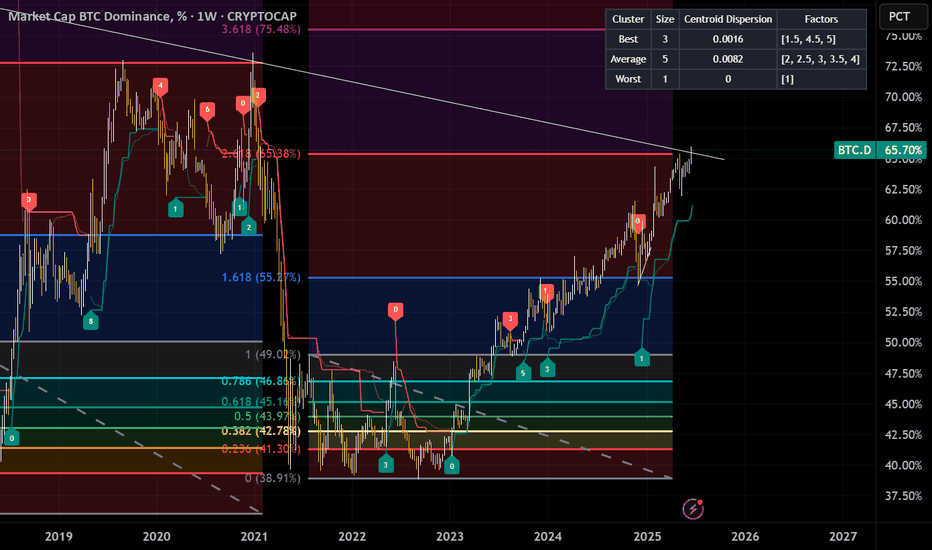Click the 1 (49.02%) Fibonacci label

(x=273, y=354)
